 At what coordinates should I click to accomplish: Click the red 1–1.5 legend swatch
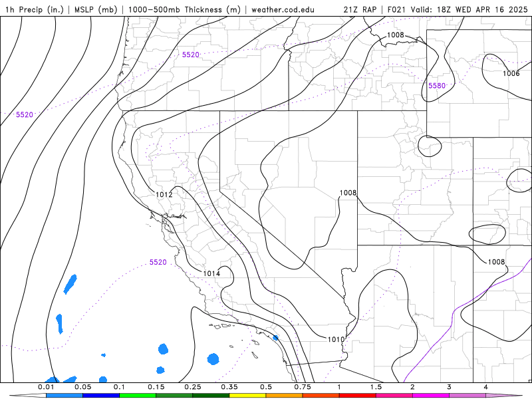coord(358,396)
